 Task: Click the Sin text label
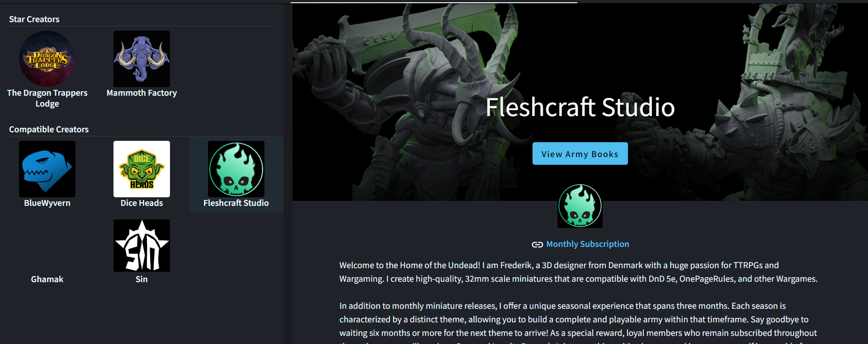click(142, 279)
